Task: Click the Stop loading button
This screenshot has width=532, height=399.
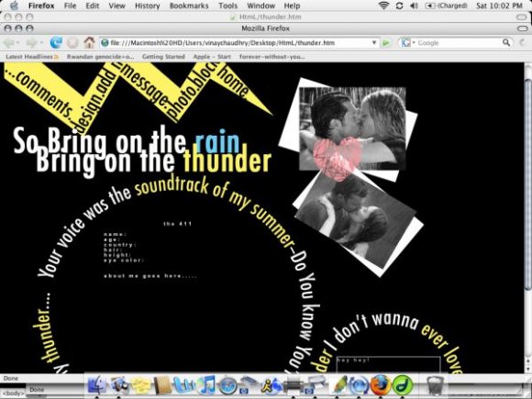Action: tap(72, 43)
